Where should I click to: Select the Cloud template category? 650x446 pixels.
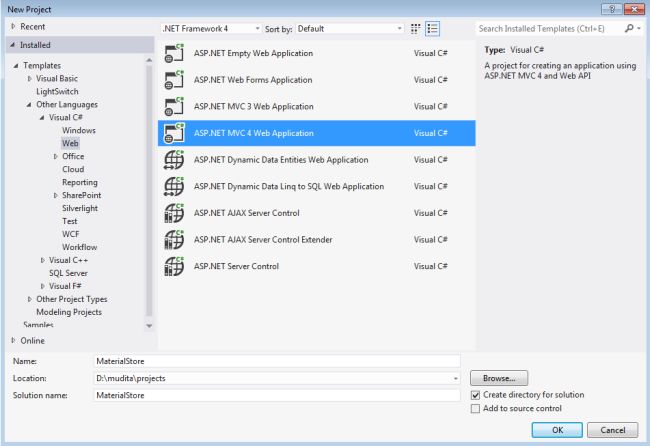click(x=73, y=169)
